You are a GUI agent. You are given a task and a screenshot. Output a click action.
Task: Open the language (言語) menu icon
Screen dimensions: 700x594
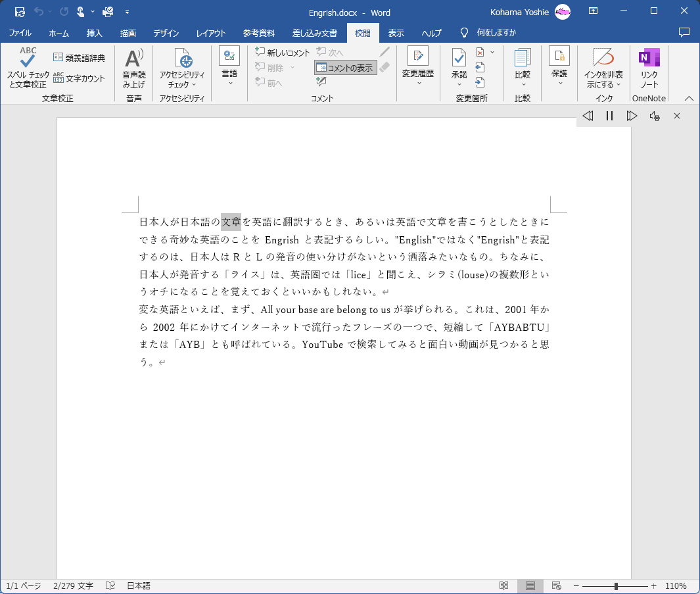coord(229,56)
